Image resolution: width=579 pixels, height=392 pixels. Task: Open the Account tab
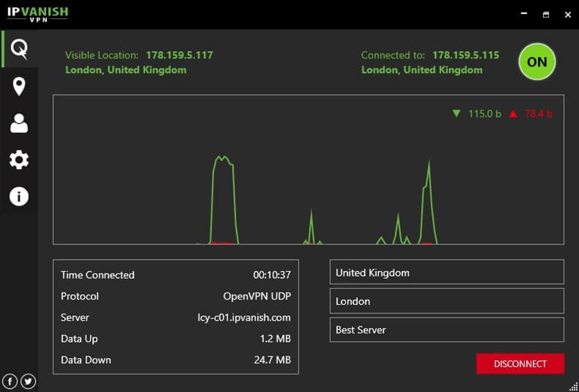click(20, 124)
